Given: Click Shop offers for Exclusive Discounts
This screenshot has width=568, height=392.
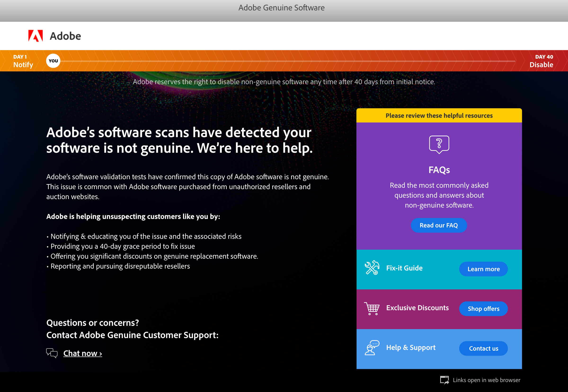Looking at the screenshot, I should 484,309.
